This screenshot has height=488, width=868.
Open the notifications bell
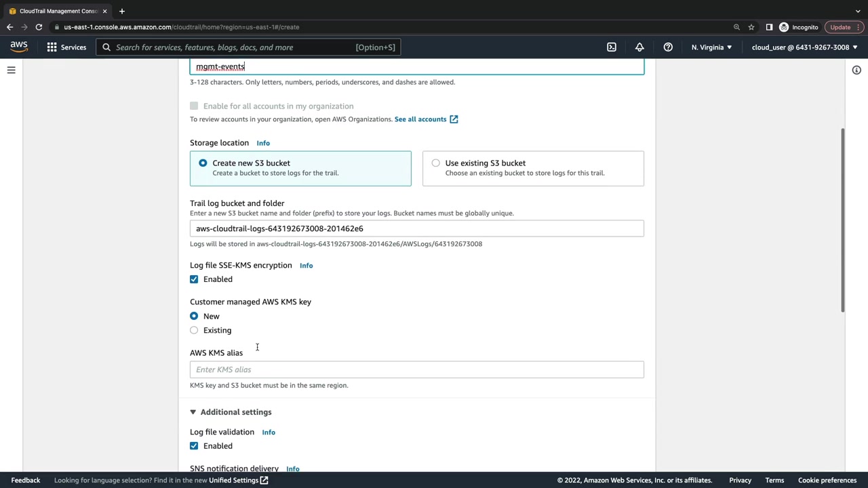point(639,47)
